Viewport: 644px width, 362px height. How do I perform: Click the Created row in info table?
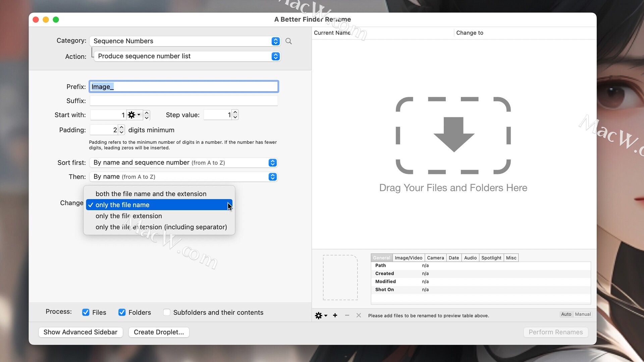(x=481, y=274)
